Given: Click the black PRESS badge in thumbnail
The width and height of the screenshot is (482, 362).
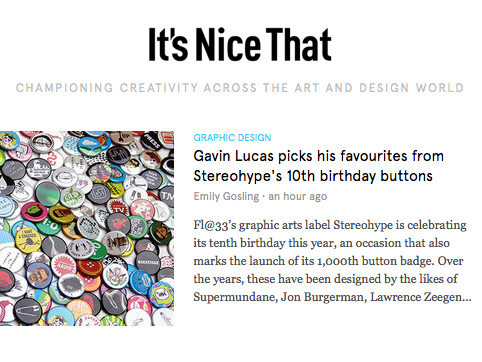Looking at the screenshot, I should pyautogui.click(x=153, y=141).
